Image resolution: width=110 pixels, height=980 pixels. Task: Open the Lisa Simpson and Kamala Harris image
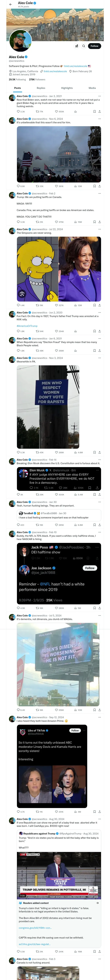tap(59, 269)
